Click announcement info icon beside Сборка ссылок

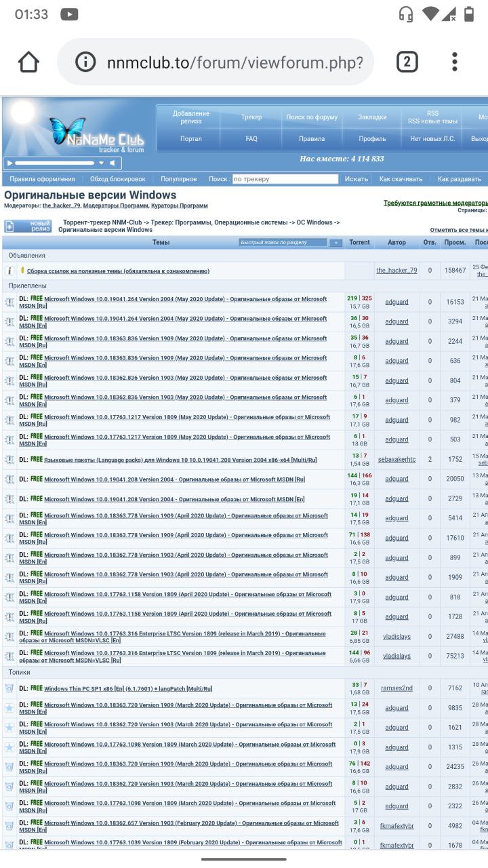pos(9,271)
